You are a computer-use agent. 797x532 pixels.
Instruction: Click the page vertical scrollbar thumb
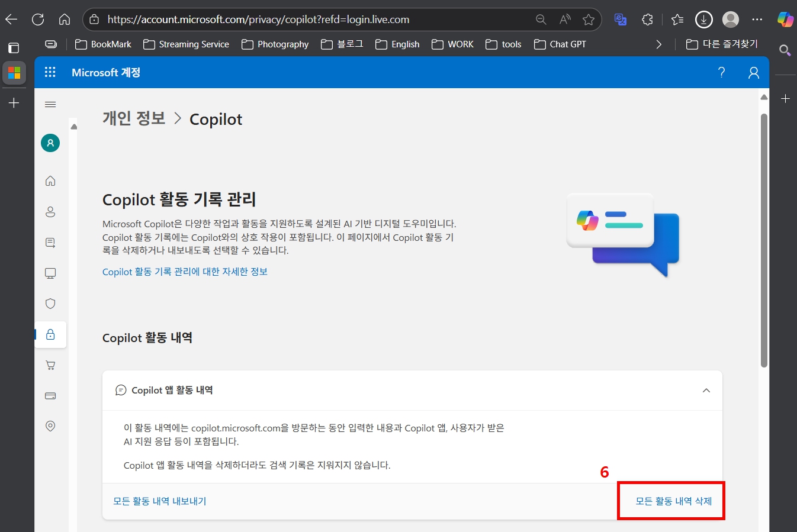point(764,240)
